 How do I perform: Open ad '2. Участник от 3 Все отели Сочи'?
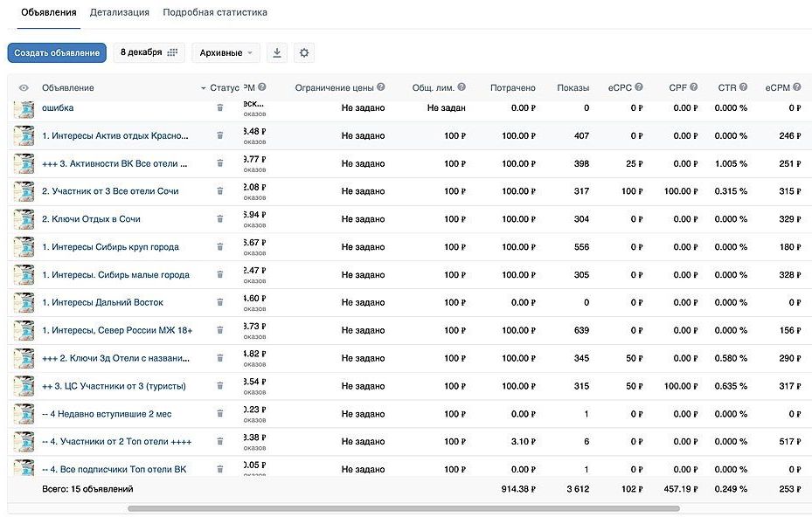coord(110,191)
